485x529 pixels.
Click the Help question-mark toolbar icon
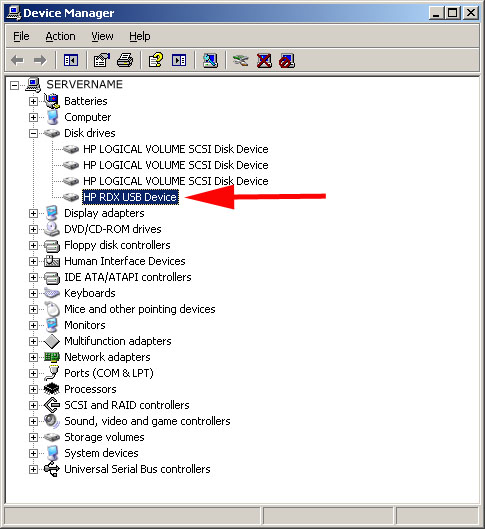(155, 61)
